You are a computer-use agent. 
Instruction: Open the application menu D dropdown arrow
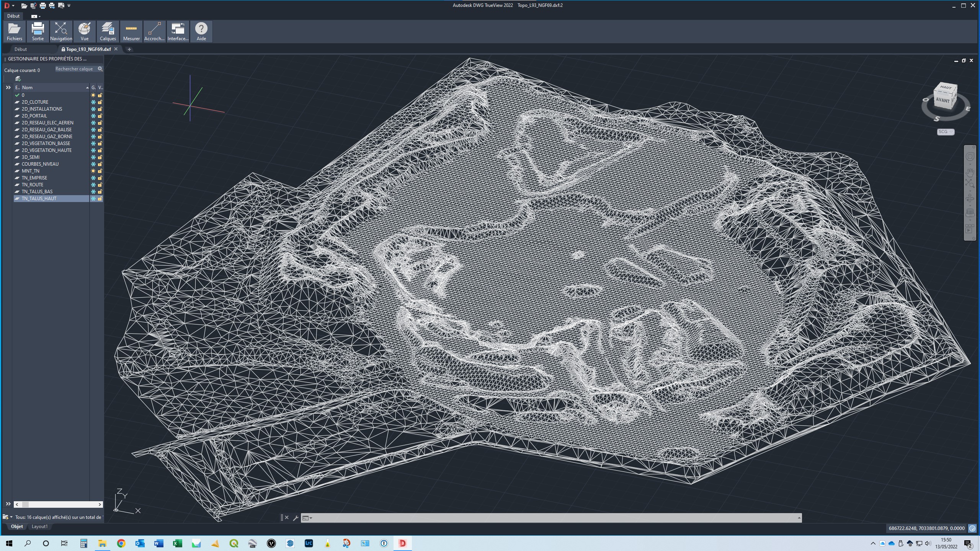point(13,5)
